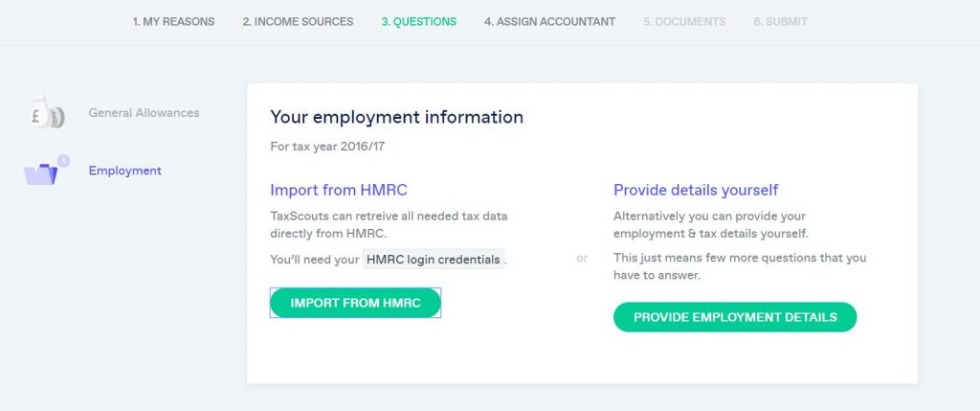
Task: Click the Employment folder icon
Action: [x=46, y=171]
